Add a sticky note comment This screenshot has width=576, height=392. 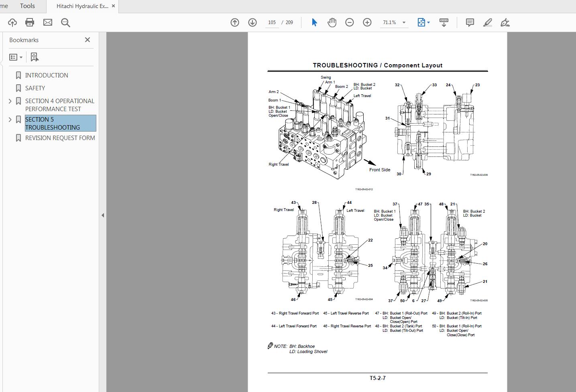469,22
